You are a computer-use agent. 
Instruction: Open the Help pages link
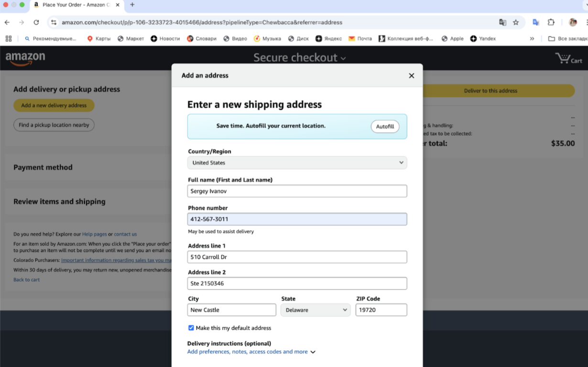(x=94, y=234)
